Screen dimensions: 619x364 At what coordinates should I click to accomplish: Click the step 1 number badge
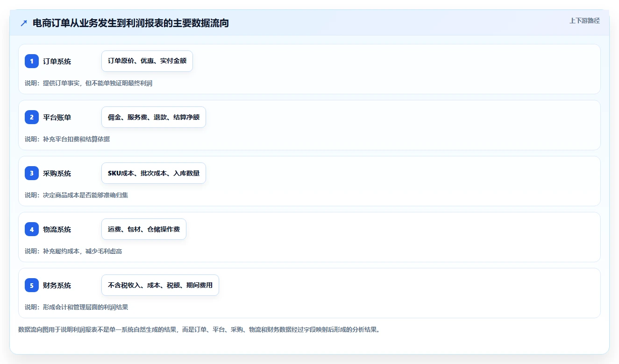click(32, 61)
